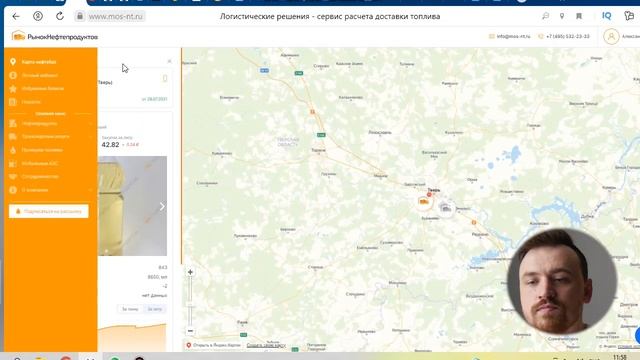The width and height of the screenshot is (640, 360).
Task: Bookmark this page with the bookmark icon
Action: coord(579,16)
